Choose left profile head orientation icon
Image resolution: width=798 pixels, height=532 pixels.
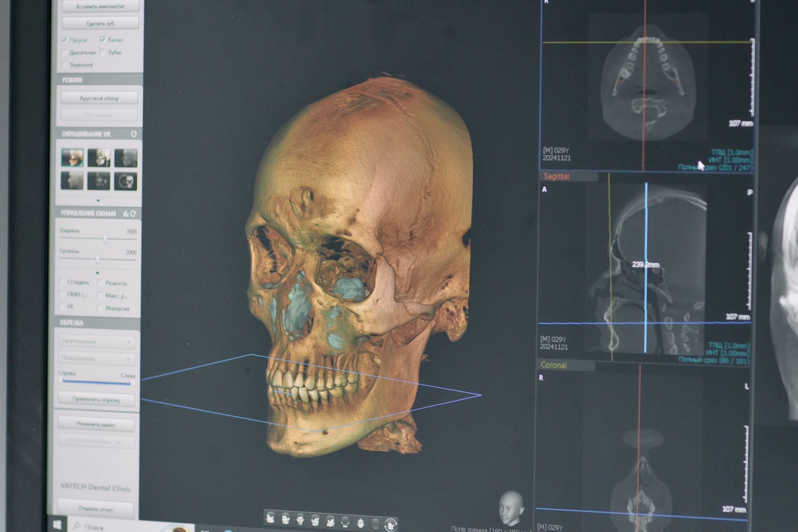(270, 518)
